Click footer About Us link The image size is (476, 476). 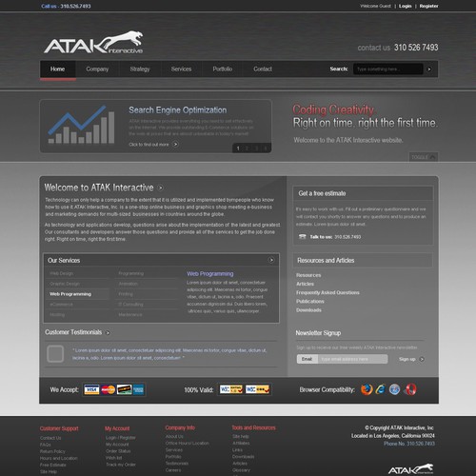(x=174, y=436)
